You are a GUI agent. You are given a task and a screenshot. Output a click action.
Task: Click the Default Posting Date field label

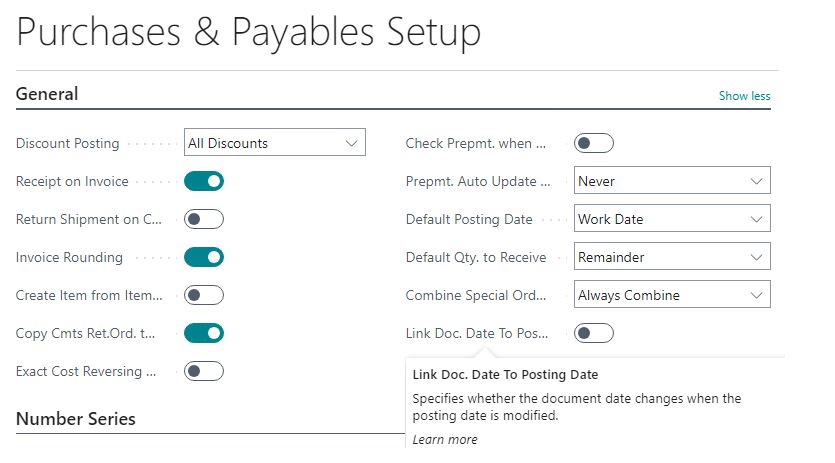tap(469, 219)
